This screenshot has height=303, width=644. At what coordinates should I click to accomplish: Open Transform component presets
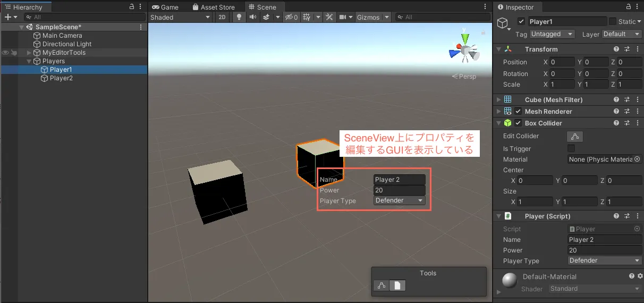pos(627,49)
